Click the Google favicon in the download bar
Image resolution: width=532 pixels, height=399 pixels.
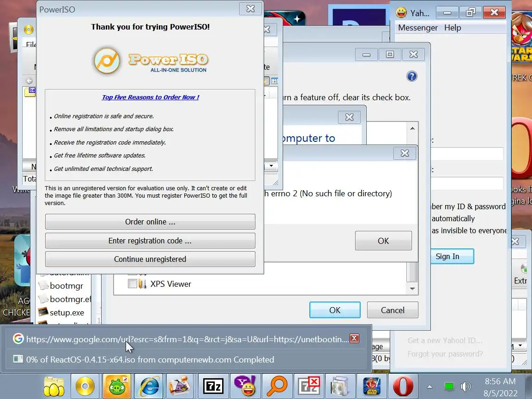pyautogui.click(x=18, y=339)
